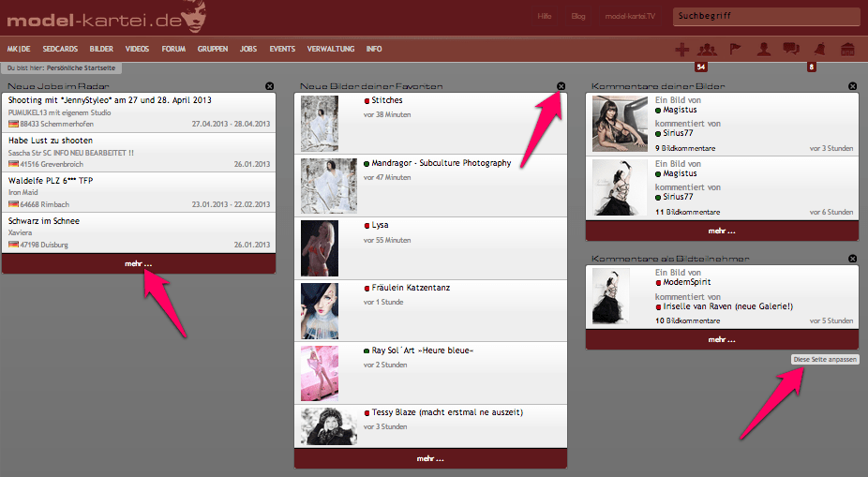Open the Ray Sol´Art pink photo thumbnail

[320, 374]
